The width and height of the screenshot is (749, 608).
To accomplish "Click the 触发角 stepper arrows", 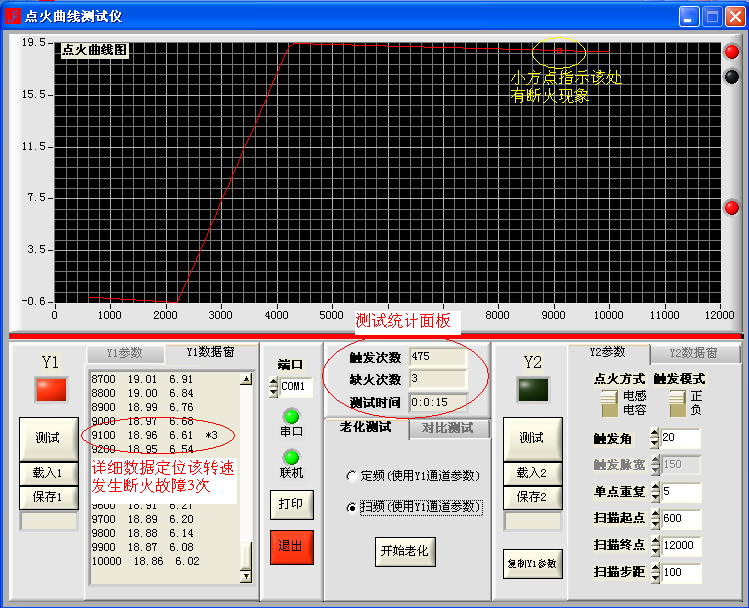I will pyautogui.click(x=654, y=438).
